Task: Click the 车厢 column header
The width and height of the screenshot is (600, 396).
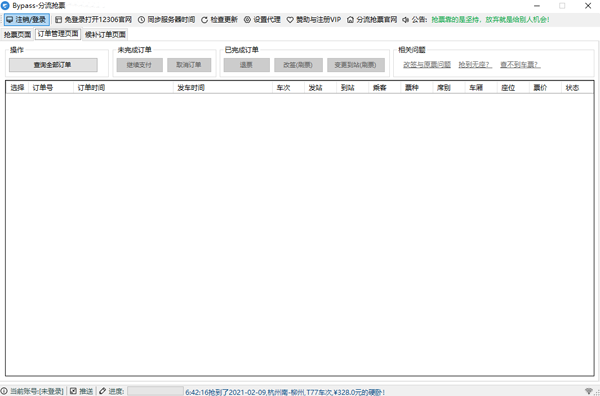Action: [481, 88]
